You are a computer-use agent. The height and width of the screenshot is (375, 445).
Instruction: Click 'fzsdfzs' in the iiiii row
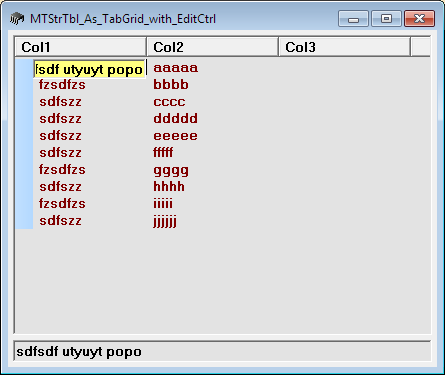pos(62,204)
